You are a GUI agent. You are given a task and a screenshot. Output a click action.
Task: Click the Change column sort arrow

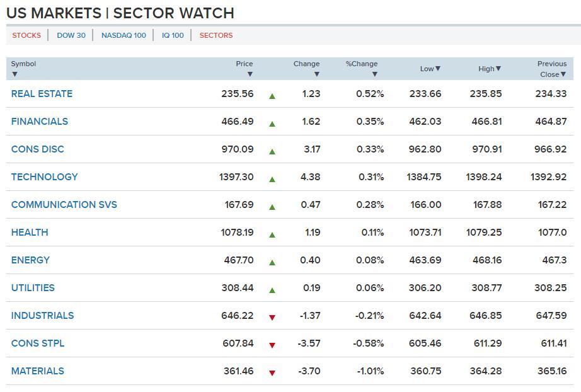click(316, 74)
